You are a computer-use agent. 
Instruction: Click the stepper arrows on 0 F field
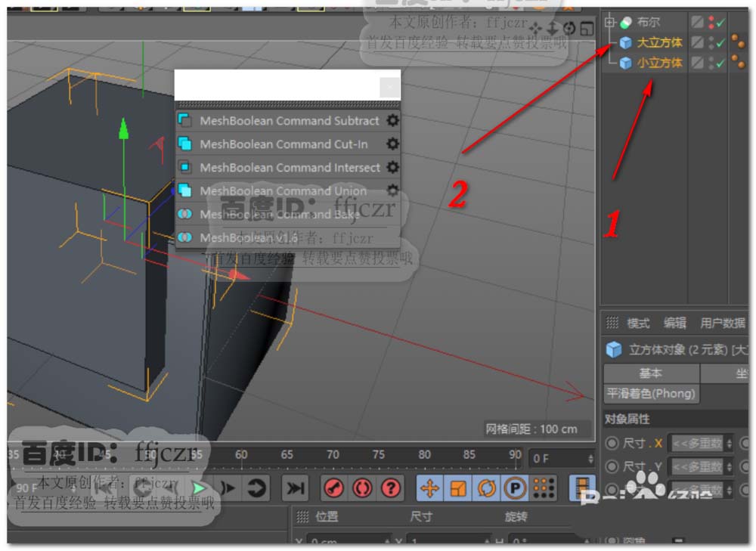[590, 459]
